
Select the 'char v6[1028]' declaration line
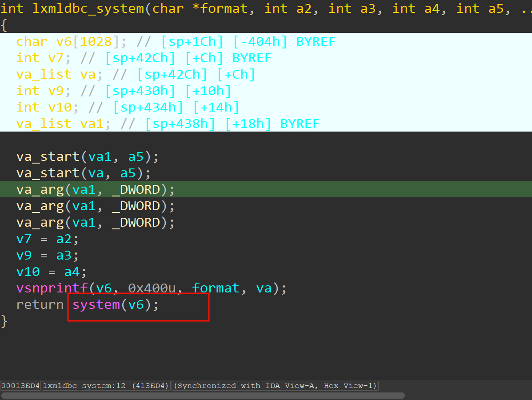tap(176, 41)
